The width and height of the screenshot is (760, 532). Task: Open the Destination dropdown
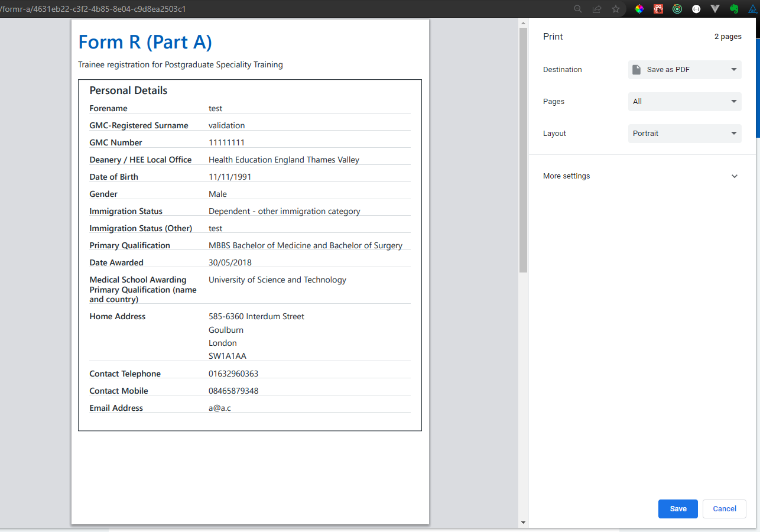pyautogui.click(x=684, y=69)
